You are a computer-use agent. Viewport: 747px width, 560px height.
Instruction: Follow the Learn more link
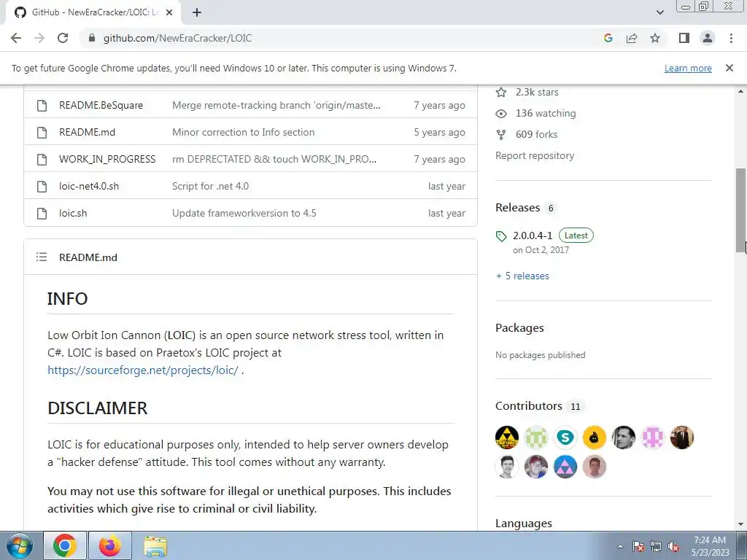coord(688,68)
